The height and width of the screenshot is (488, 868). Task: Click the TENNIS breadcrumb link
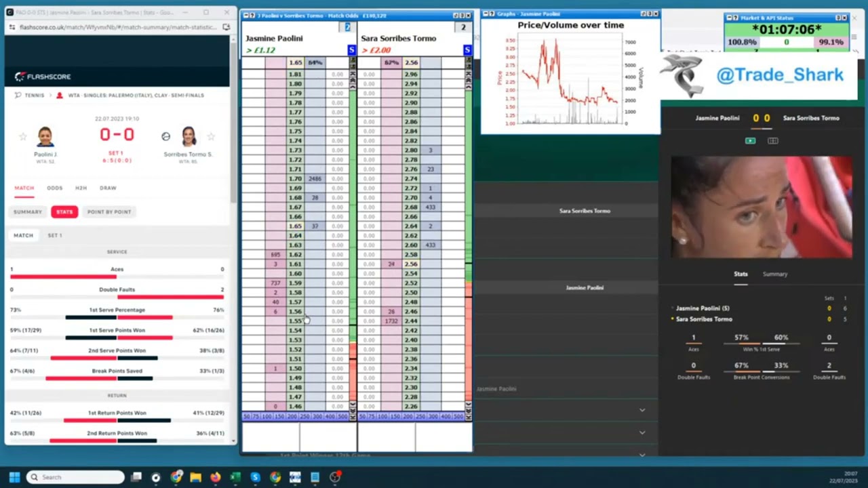click(34, 96)
